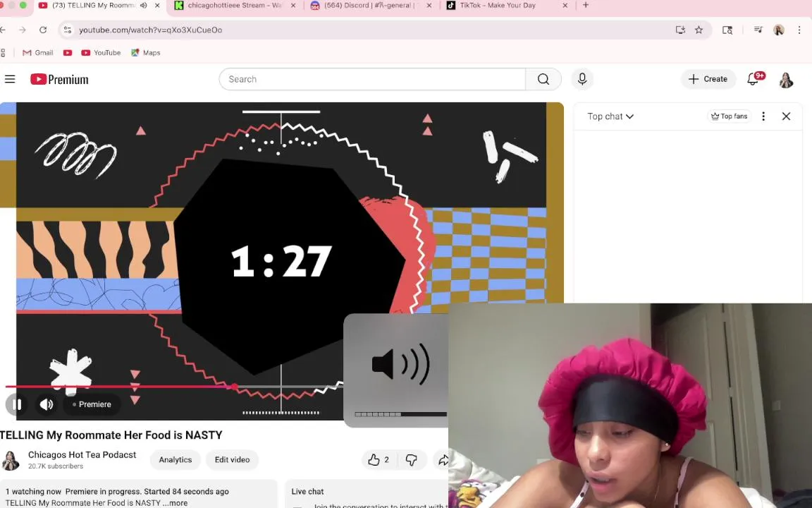Like the video with thumbs up
Image resolution: width=812 pixels, height=508 pixels.
point(379,460)
